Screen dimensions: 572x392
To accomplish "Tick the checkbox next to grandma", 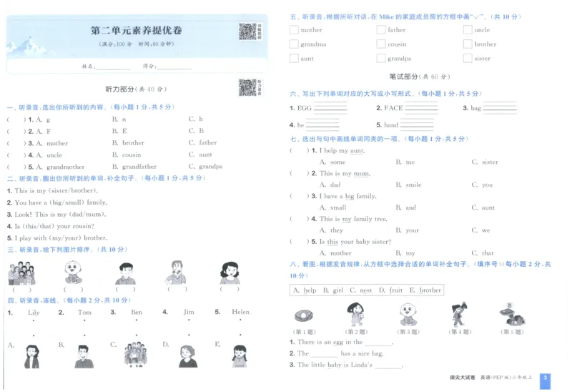I will [x=294, y=44].
